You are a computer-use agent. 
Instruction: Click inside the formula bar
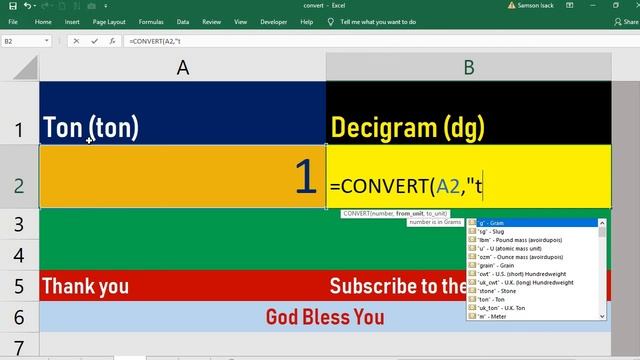pyautogui.click(x=382, y=41)
